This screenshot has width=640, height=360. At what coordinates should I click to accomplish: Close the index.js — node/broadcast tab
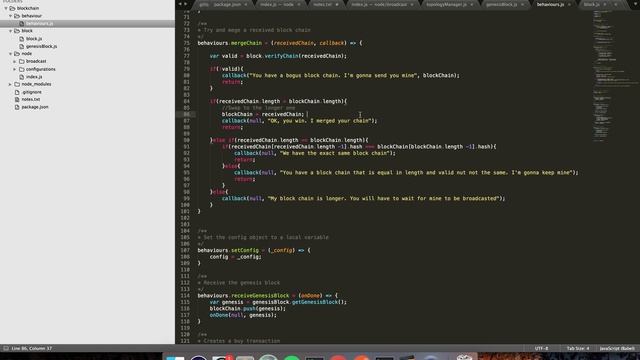pyautogui.click(x=412, y=4)
